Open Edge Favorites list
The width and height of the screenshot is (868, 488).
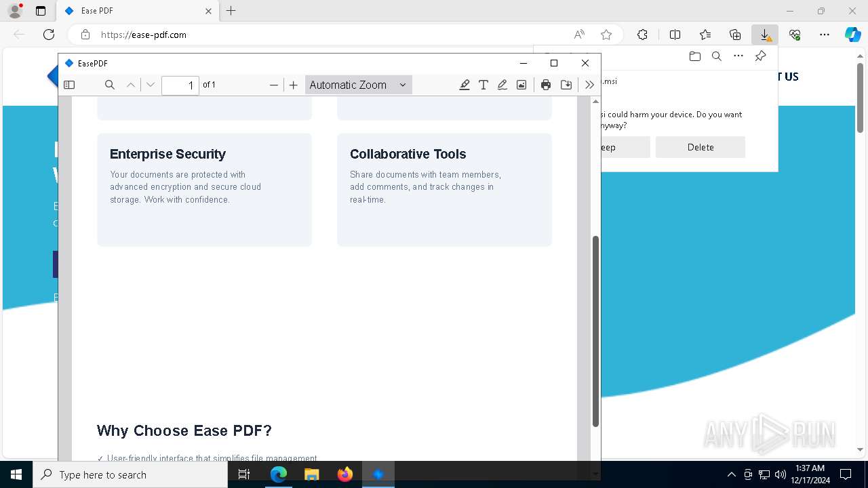pyautogui.click(x=705, y=35)
